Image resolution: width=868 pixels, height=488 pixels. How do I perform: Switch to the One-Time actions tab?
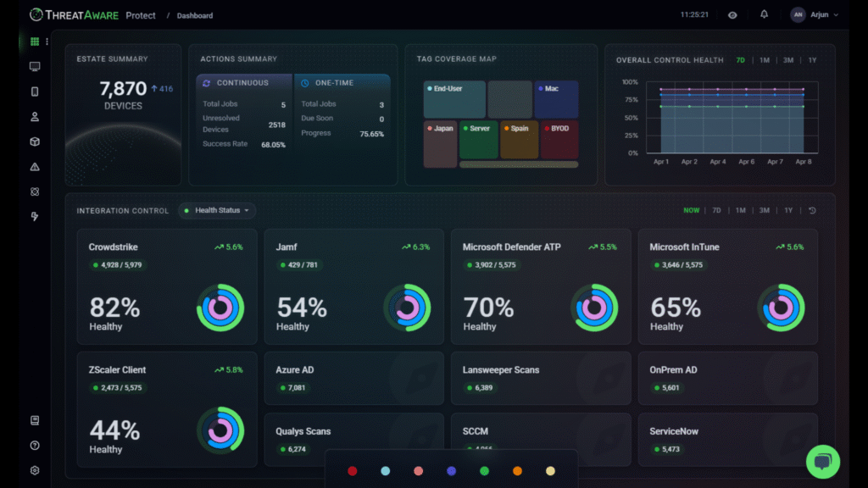click(342, 82)
